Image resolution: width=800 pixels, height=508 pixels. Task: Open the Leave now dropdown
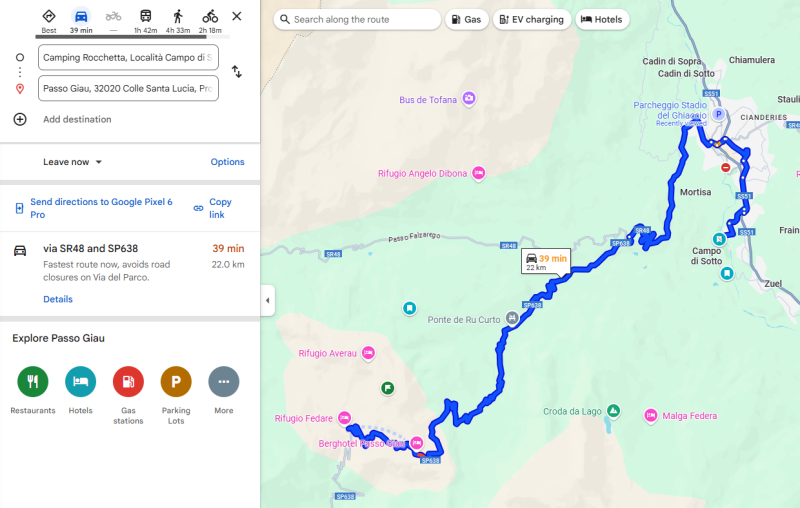pos(73,162)
